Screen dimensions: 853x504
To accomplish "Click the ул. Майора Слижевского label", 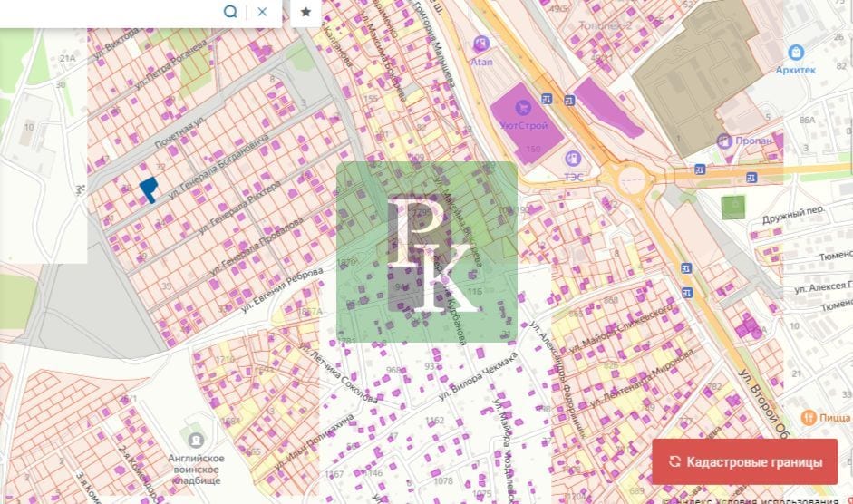I will pyautogui.click(x=620, y=328).
